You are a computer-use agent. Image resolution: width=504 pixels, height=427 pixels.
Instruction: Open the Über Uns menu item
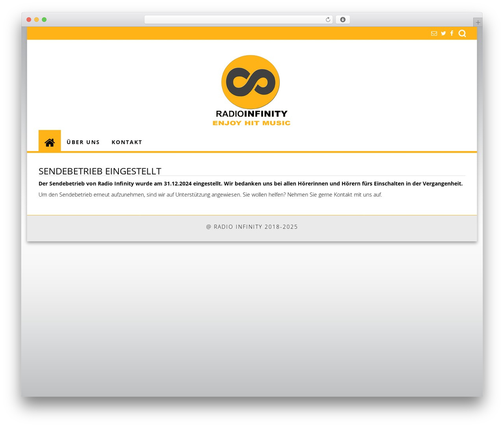click(x=83, y=142)
